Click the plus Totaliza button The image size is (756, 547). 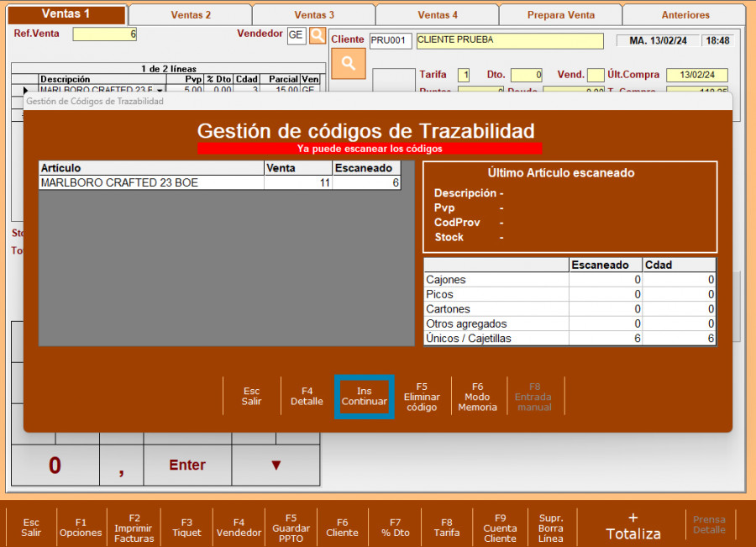coord(633,526)
